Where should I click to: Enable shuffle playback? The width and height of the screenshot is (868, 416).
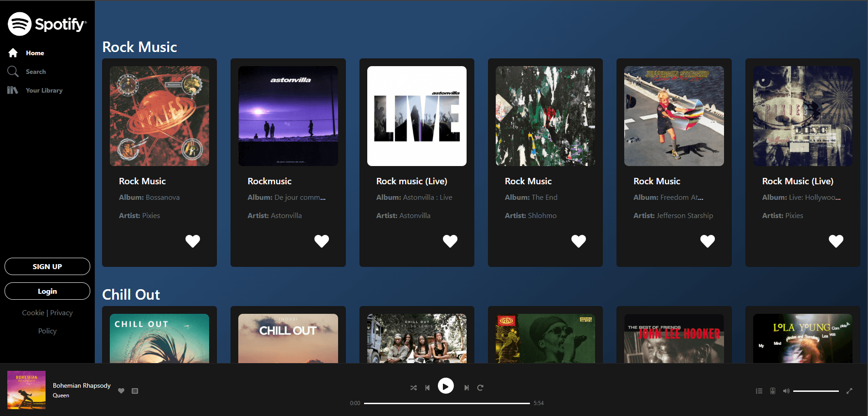click(x=413, y=387)
